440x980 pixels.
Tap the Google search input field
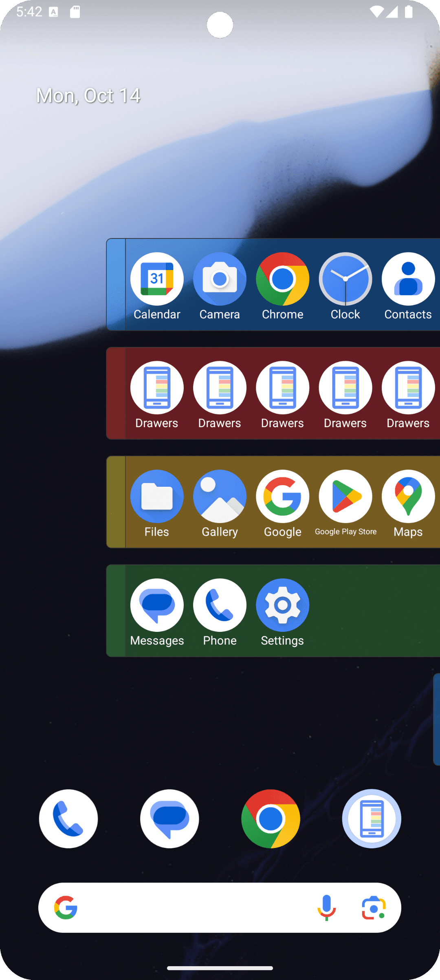pyautogui.click(x=220, y=907)
